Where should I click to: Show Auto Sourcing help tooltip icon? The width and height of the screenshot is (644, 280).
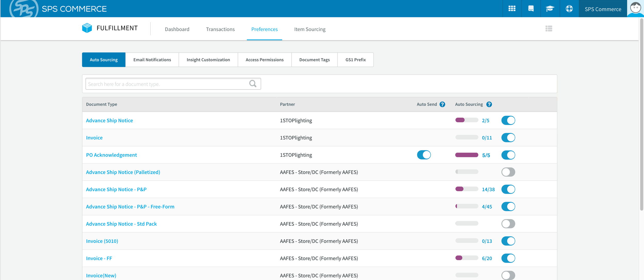pos(489,104)
